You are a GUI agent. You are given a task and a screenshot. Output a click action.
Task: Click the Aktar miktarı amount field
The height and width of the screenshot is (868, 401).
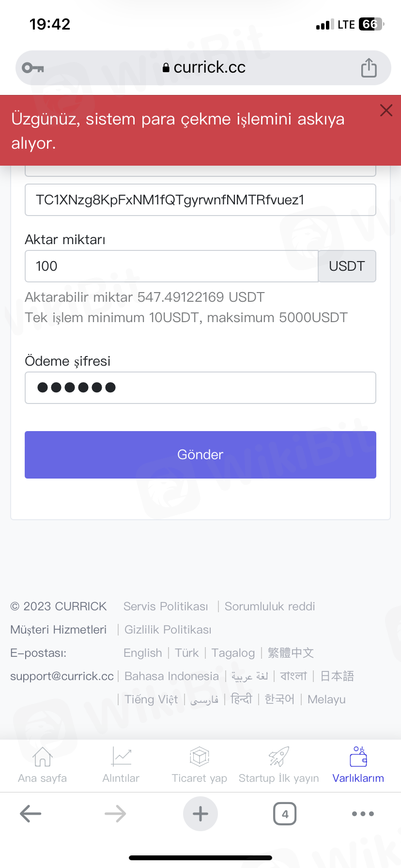pyautogui.click(x=171, y=266)
